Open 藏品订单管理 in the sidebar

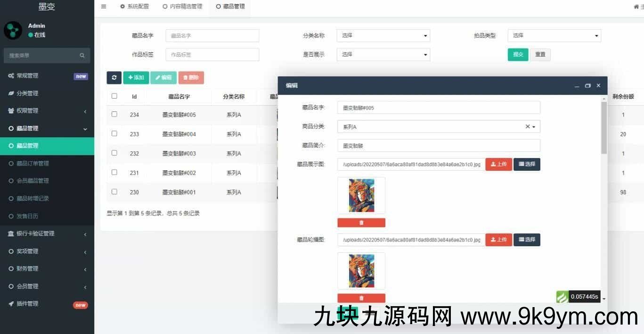pos(33,164)
